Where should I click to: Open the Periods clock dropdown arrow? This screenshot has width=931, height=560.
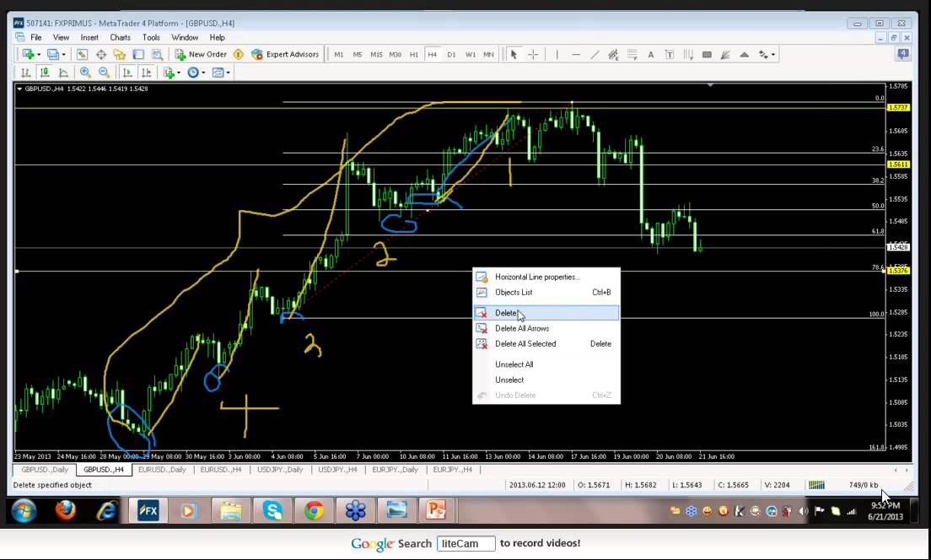pos(203,73)
